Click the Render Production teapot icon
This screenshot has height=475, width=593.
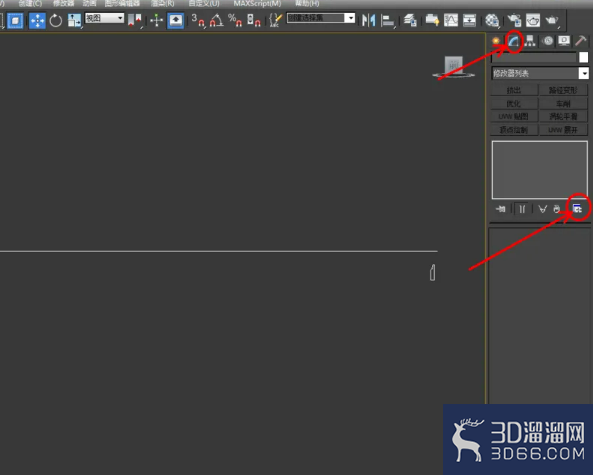coord(552,20)
